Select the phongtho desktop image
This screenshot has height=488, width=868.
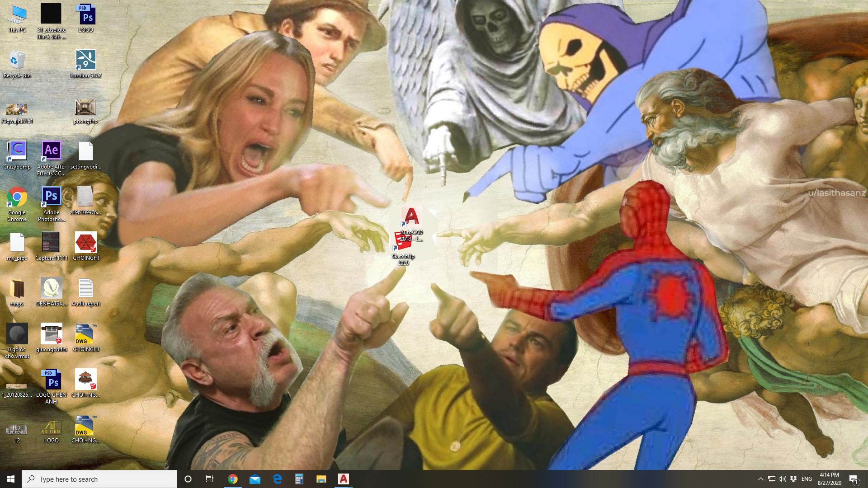coord(86,111)
